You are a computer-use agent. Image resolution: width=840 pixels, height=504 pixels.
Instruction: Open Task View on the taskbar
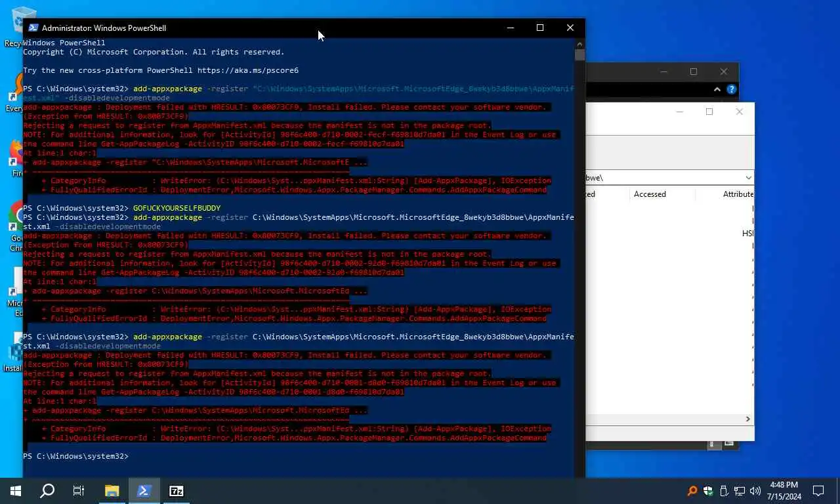click(x=79, y=490)
